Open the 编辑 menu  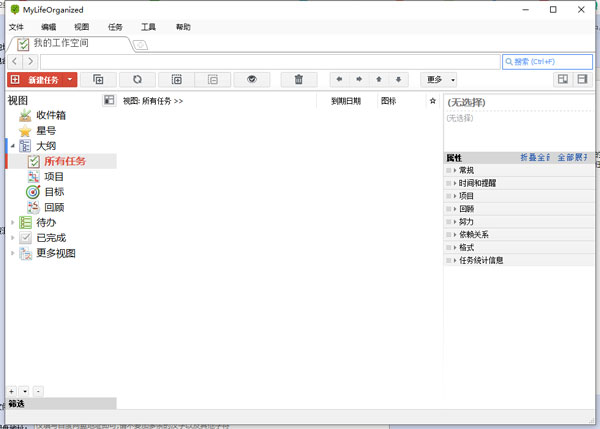pos(49,27)
